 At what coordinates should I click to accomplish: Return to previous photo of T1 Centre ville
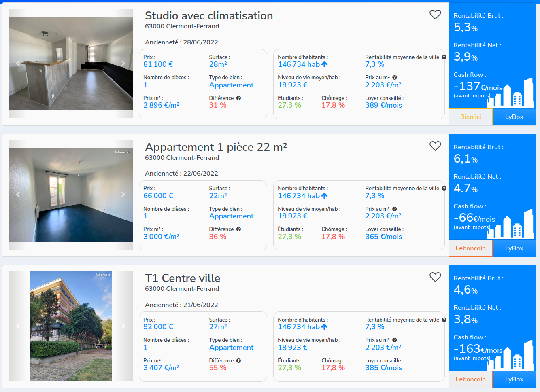(18, 326)
